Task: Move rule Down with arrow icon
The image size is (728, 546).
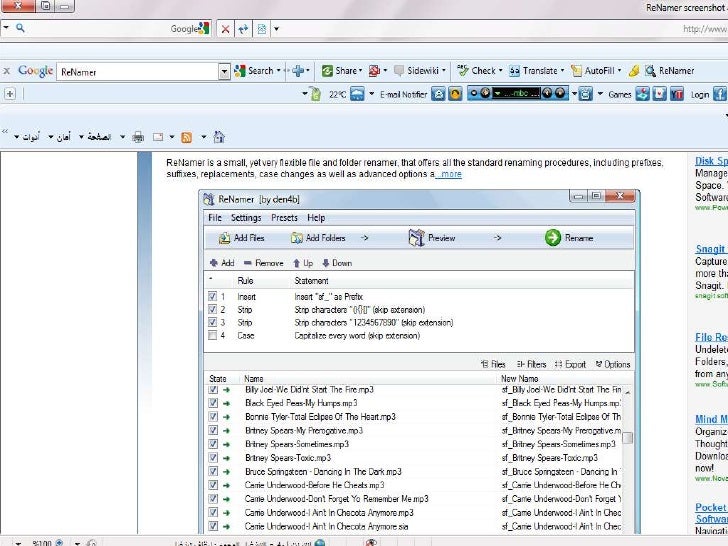Action: 325,263
